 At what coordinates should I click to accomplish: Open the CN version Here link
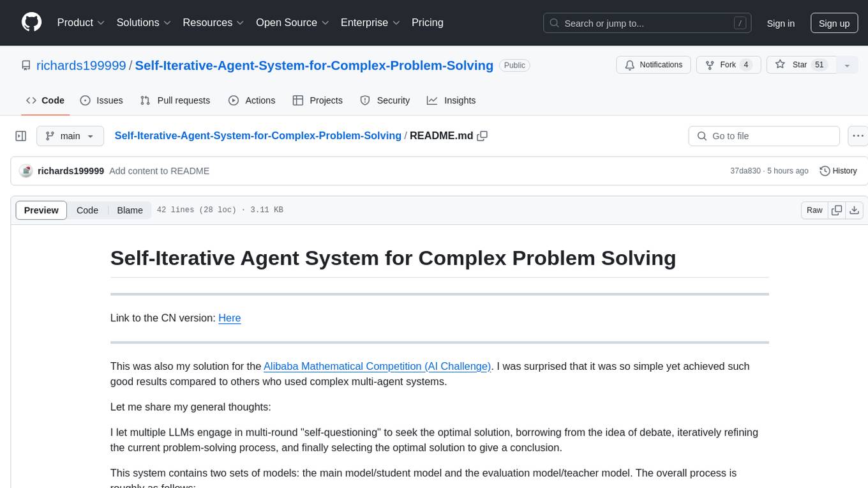230,318
